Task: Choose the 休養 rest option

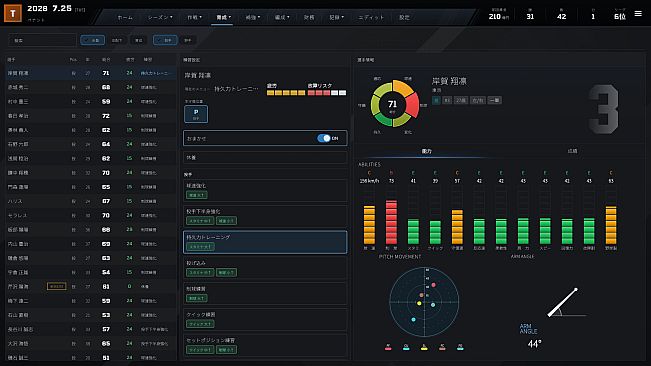Action: (x=265, y=158)
